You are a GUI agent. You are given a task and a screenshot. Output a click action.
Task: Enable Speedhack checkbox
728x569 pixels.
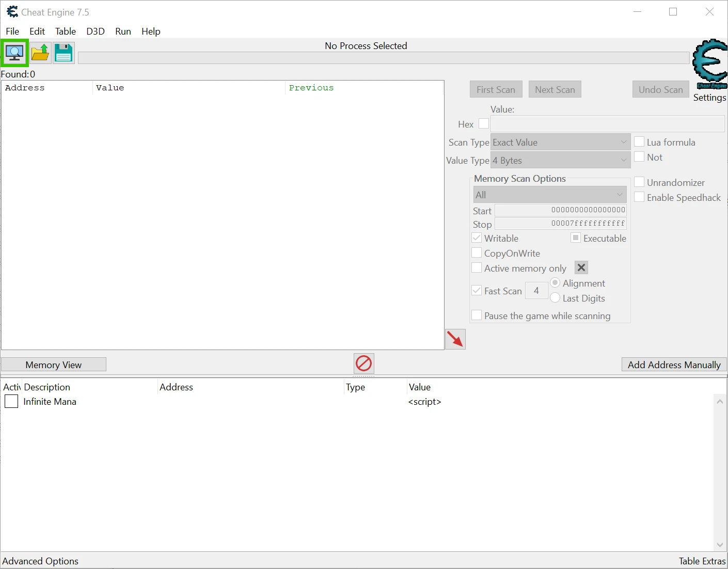coord(639,197)
